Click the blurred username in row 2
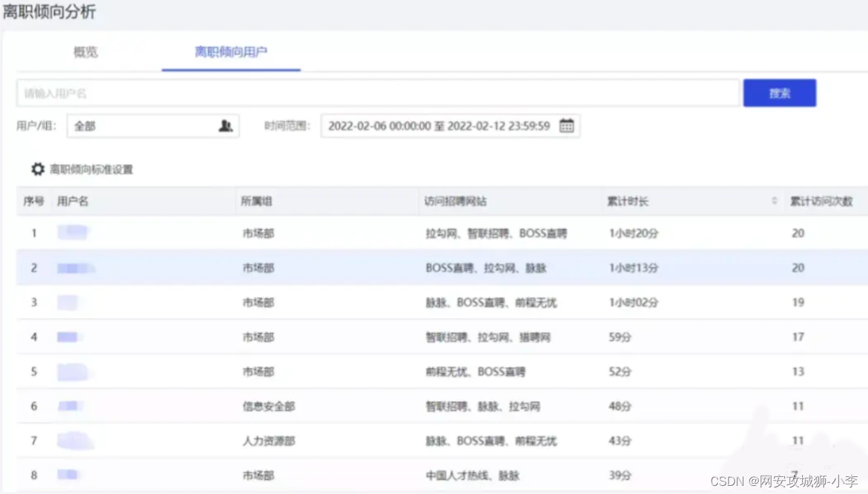 click(75, 268)
